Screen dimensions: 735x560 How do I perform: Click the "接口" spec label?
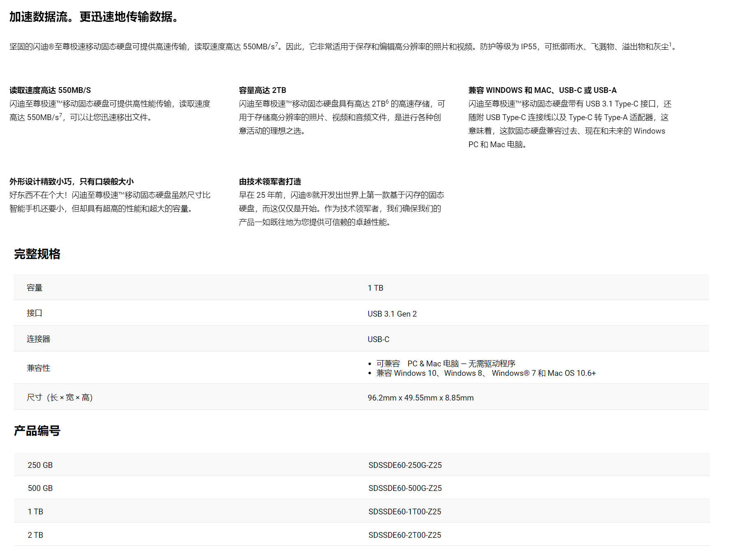[35, 313]
